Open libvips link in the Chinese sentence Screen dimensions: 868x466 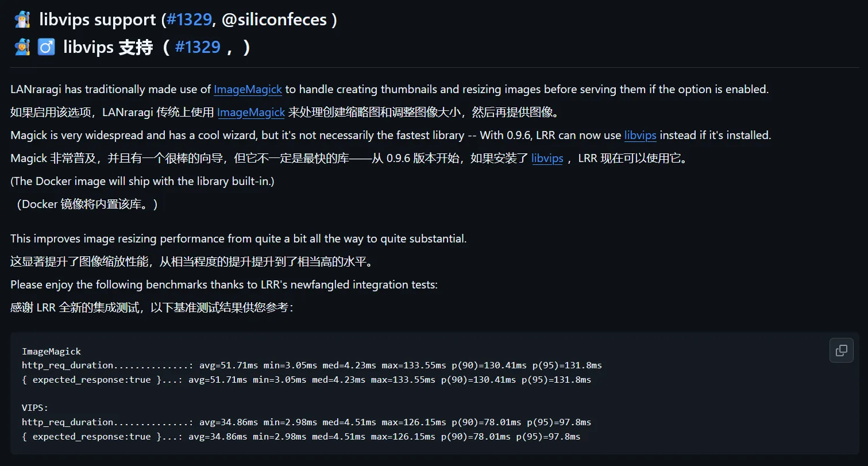tap(547, 159)
